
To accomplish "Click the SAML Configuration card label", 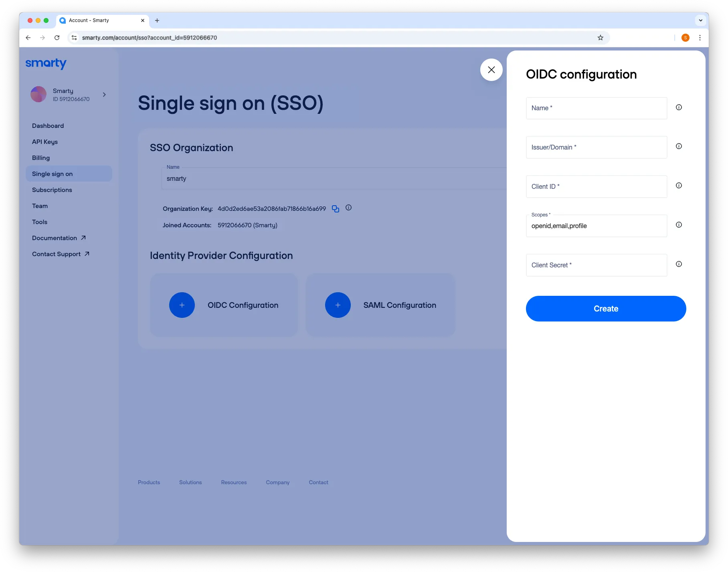I will point(400,305).
